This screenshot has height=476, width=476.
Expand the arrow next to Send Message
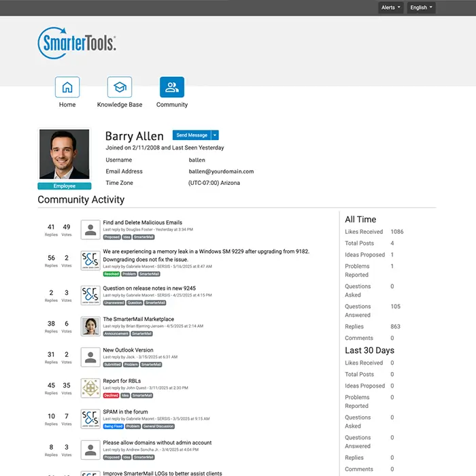pos(215,135)
